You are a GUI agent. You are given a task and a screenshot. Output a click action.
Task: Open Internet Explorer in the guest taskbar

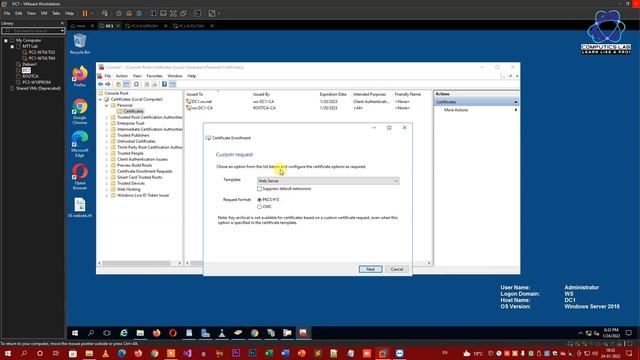coord(124,333)
